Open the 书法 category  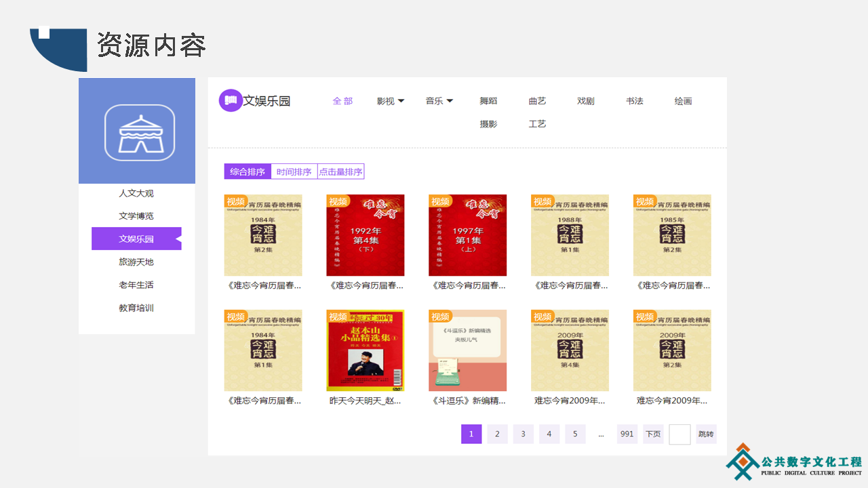(635, 101)
